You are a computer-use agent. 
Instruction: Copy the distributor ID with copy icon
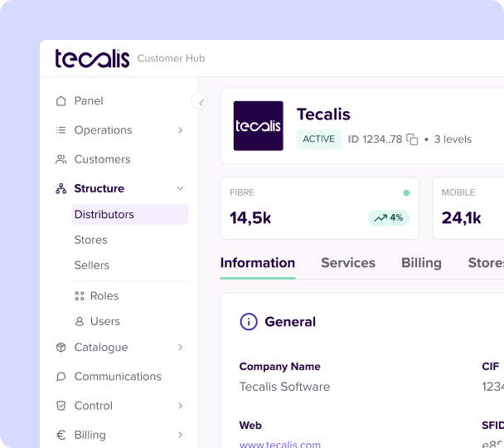coord(412,139)
